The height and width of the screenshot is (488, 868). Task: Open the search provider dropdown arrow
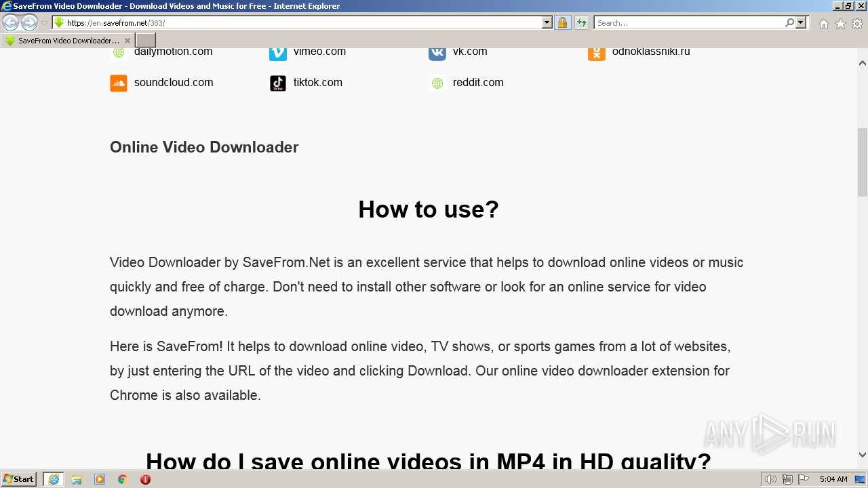pos(801,23)
